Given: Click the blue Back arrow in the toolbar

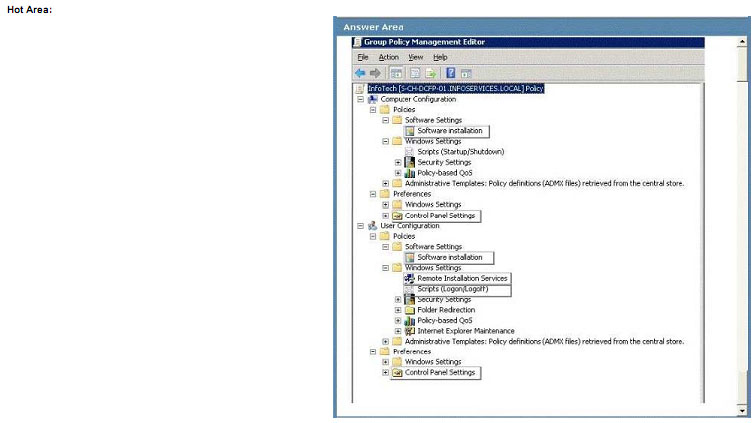Looking at the screenshot, I should coord(360,73).
